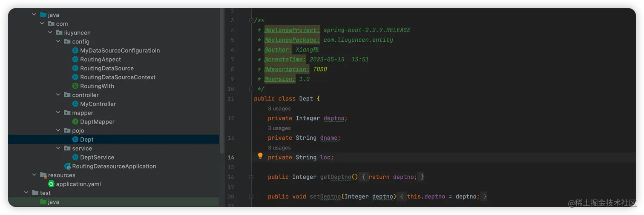Open RoutingDatasourceApplication in tree
644x215 pixels.
114,166
